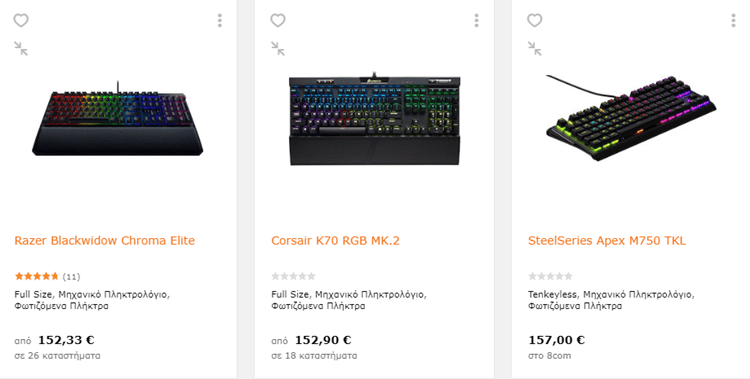Open more options for Corsair K70 card

(x=476, y=20)
